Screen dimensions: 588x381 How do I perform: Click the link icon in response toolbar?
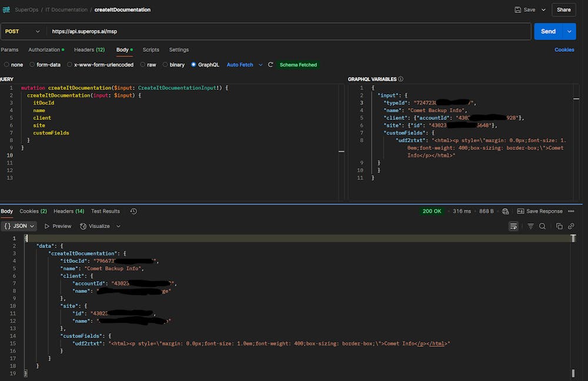coord(571,226)
